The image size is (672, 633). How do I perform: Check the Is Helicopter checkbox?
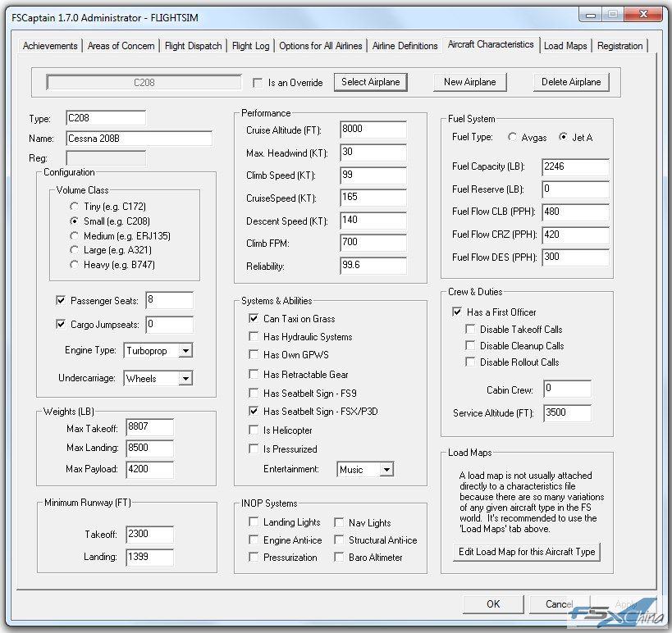(254, 430)
